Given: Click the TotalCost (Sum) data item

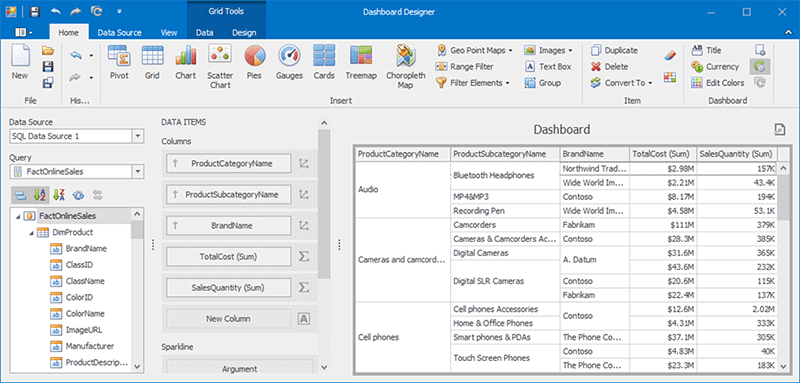Looking at the screenshot, I should [x=229, y=257].
